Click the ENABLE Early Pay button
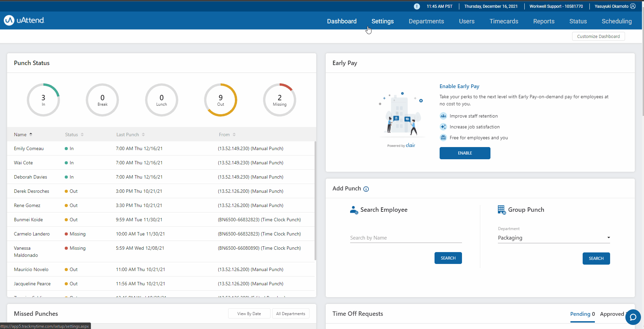 point(465,153)
